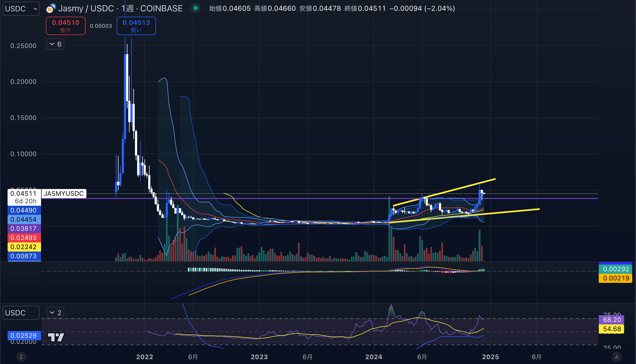Click the 0.20000 price axis label
The width and height of the screenshot is (636, 364).
click(x=23, y=82)
